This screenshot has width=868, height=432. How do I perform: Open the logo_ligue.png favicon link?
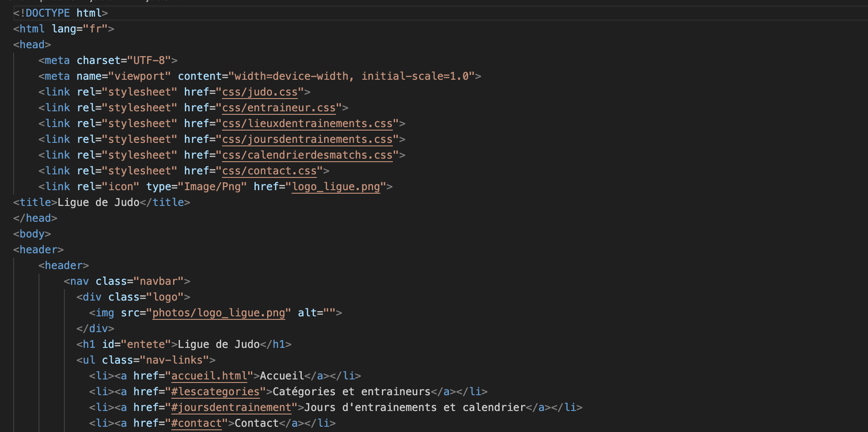pyautogui.click(x=335, y=187)
